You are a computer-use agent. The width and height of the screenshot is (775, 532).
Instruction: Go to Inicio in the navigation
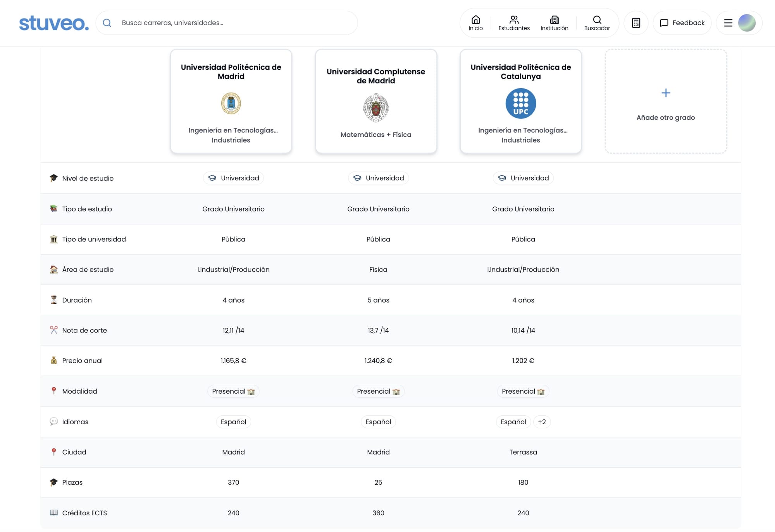click(475, 23)
